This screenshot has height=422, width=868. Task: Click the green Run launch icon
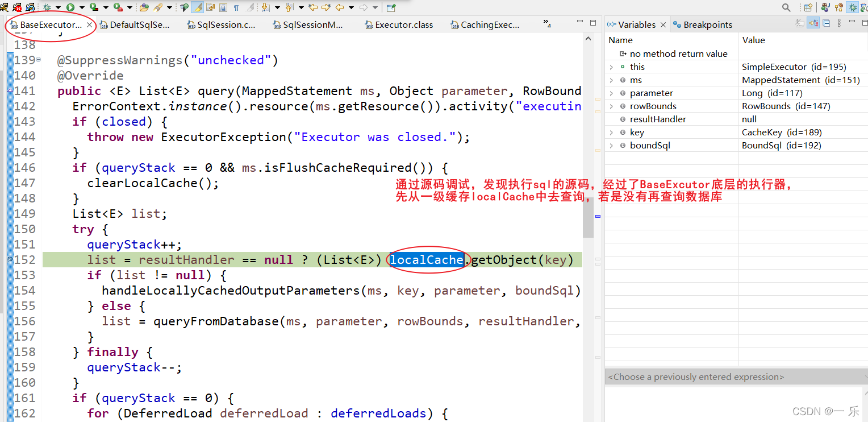(x=70, y=7)
